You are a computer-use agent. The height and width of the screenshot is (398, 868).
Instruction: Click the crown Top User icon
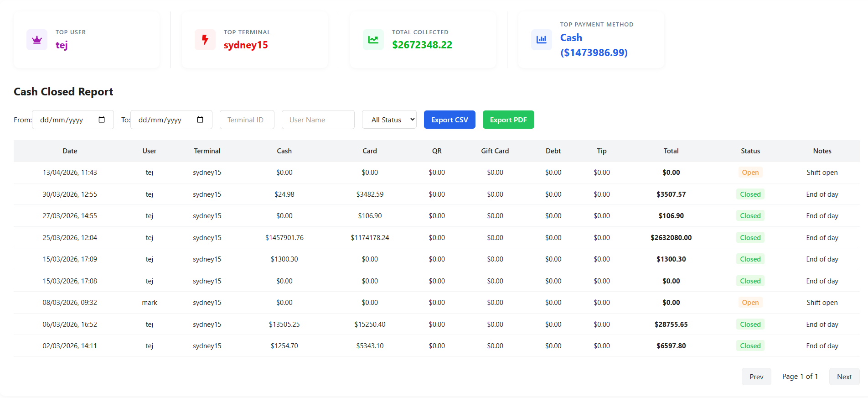37,40
